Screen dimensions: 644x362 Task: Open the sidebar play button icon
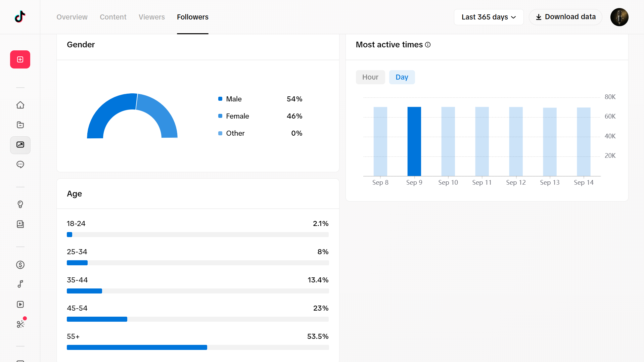[20, 304]
